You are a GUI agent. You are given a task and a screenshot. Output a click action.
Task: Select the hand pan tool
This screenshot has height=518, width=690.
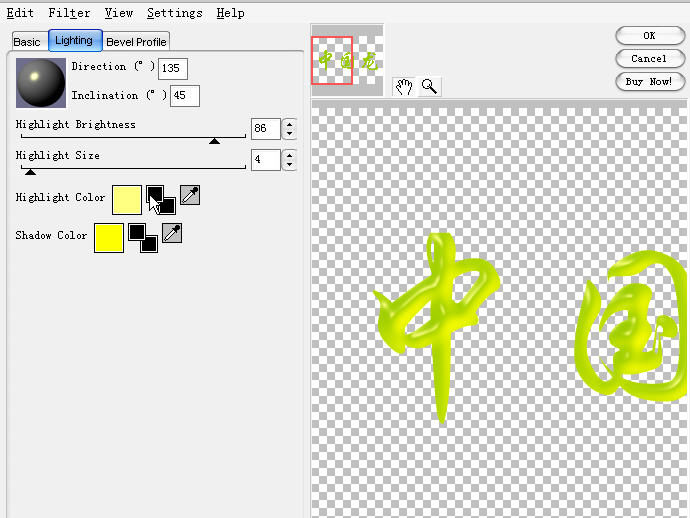(x=404, y=86)
